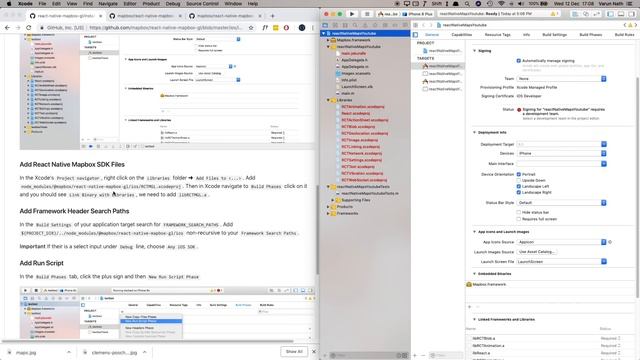
Task: Open the Devices dropdown set to iPhone
Action: click(562, 153)
